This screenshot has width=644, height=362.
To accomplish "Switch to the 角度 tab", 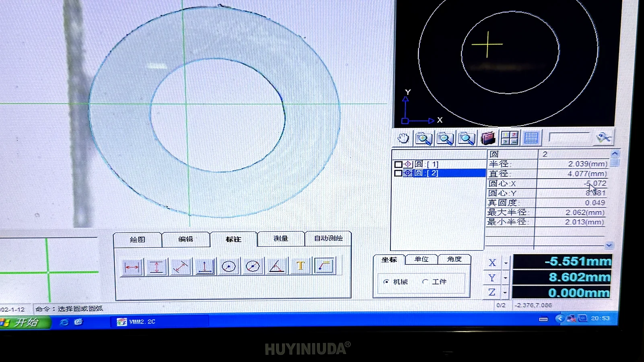I will (454, 259).
